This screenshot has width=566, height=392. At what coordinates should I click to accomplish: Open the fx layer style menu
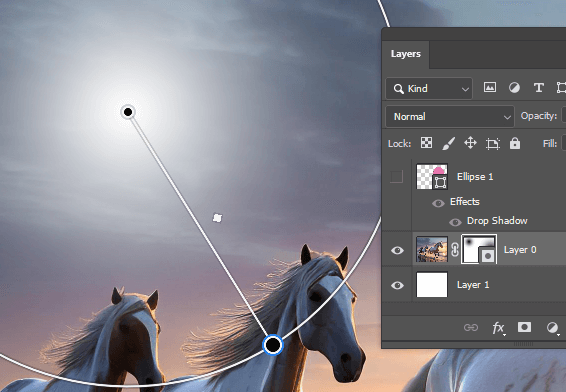(x=498, y=328)
